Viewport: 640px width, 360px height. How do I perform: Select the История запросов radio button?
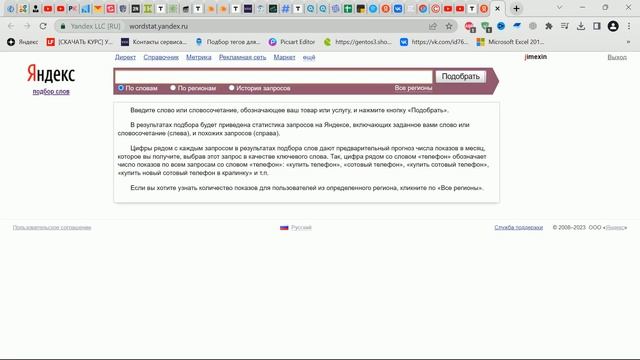(x=231, y=88)
